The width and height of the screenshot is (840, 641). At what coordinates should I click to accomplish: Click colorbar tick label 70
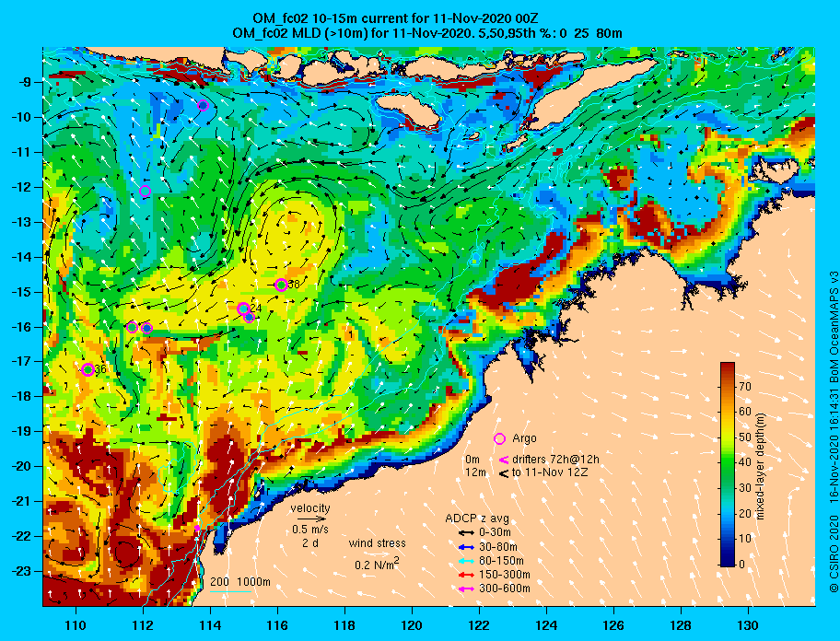(x=744, y=387)
